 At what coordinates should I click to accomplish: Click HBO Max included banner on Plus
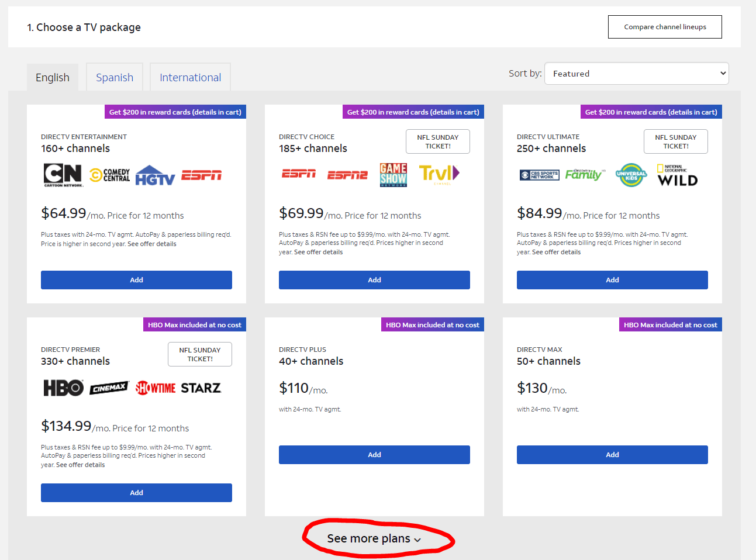click(433, 325)
